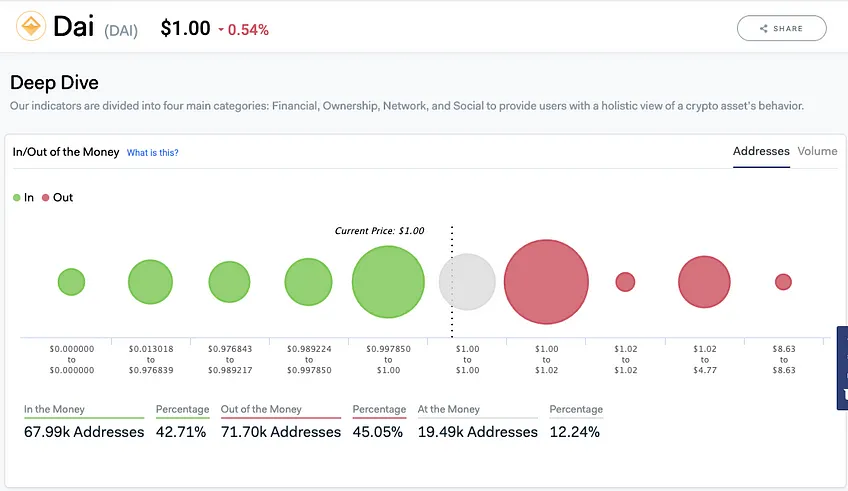Click the gray at-the-money bubble
Viewport: 848px width, 491px height.
(467, 282)
